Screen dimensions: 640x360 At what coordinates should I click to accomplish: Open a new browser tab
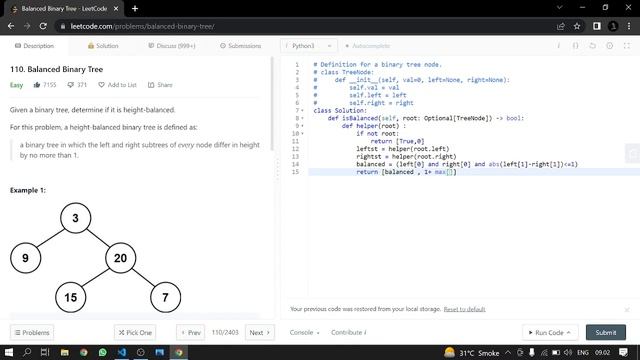(135, 9)
